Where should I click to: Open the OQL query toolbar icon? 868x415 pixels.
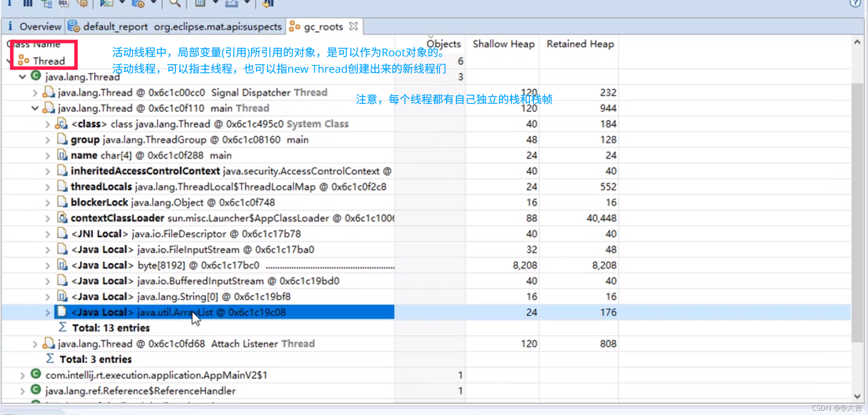tap(63, 3)
